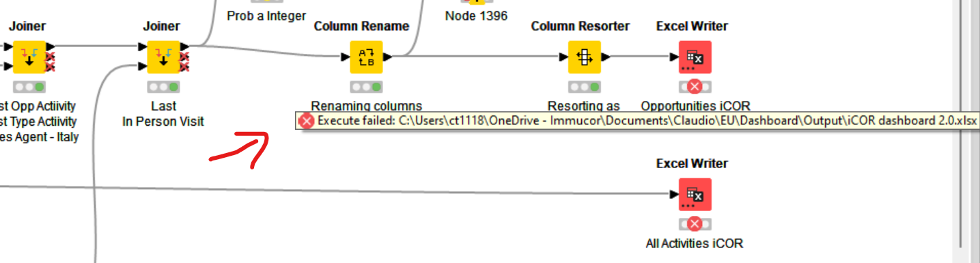Click the 'Renaming columns' annotation label

[x=367, y=106]
